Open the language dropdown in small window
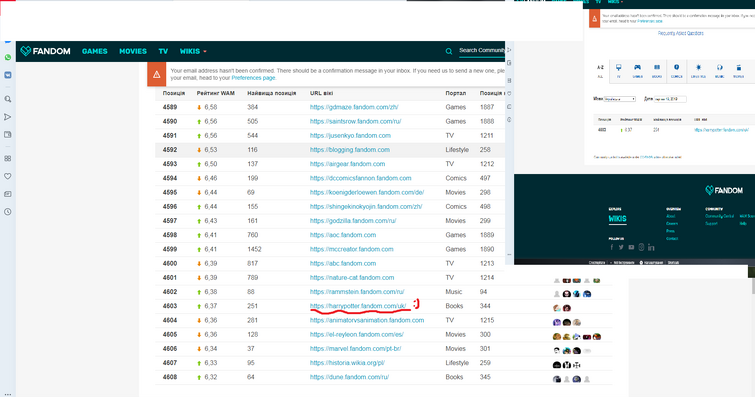The width and height of the screenshot is (755, 397). 620,99
